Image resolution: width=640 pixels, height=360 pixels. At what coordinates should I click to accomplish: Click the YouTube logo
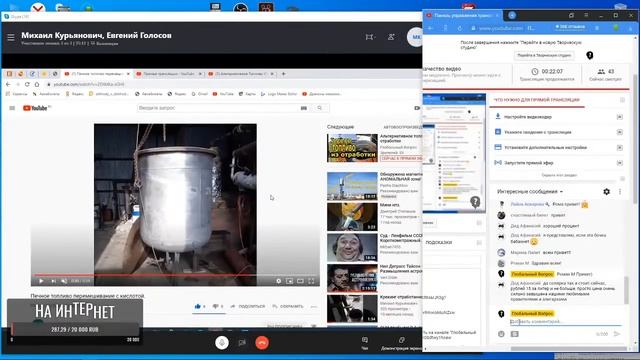tap(36, 108)
